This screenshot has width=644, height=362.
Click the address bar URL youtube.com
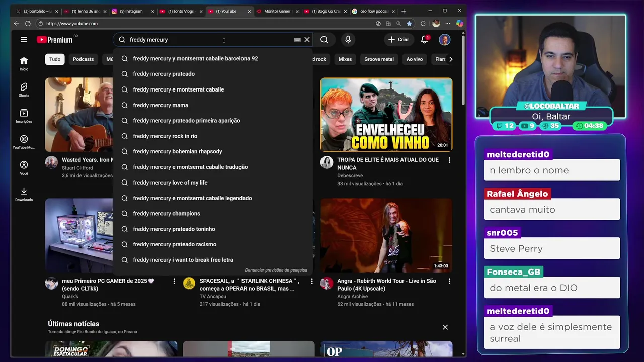(72, 24)
